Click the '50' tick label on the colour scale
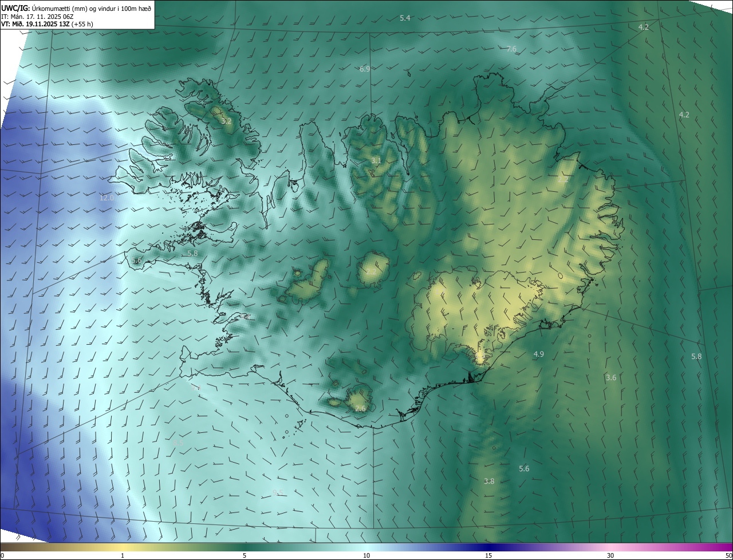This screenshot has height=560, width=733. [728, 556]
